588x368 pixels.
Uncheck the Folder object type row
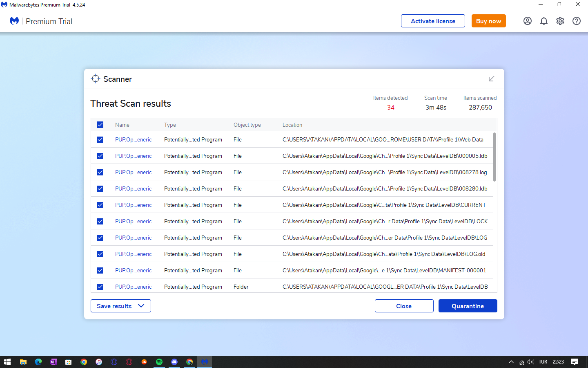(100, 287)
